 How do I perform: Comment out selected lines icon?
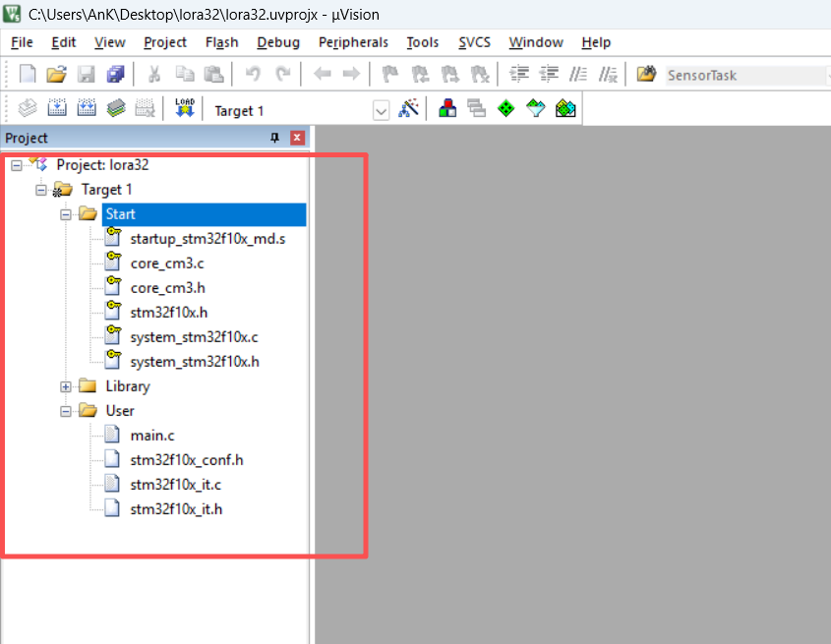tap(578, 74)
